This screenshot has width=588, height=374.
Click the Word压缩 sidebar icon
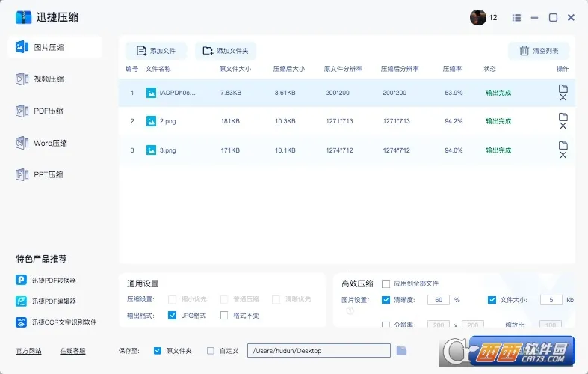point(22,143)
